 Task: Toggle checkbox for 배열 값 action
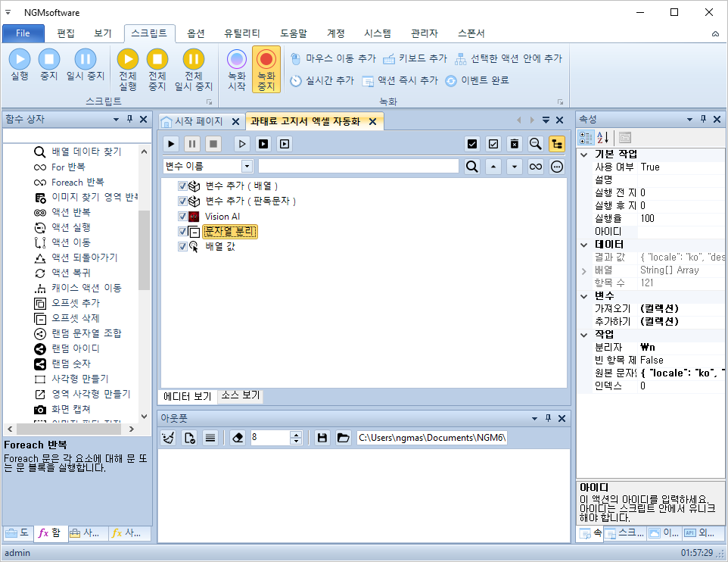182,246
